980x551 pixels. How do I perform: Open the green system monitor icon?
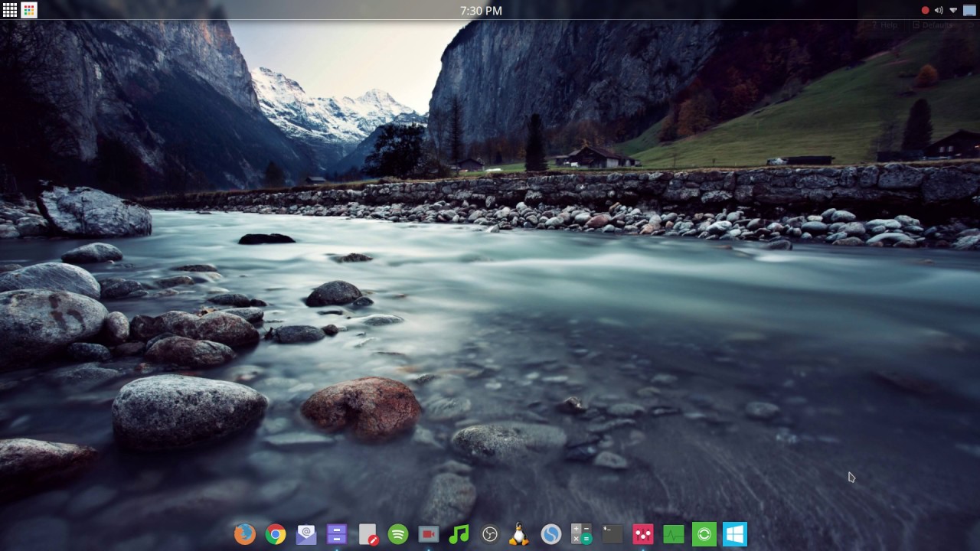click(x=674, y=534)
